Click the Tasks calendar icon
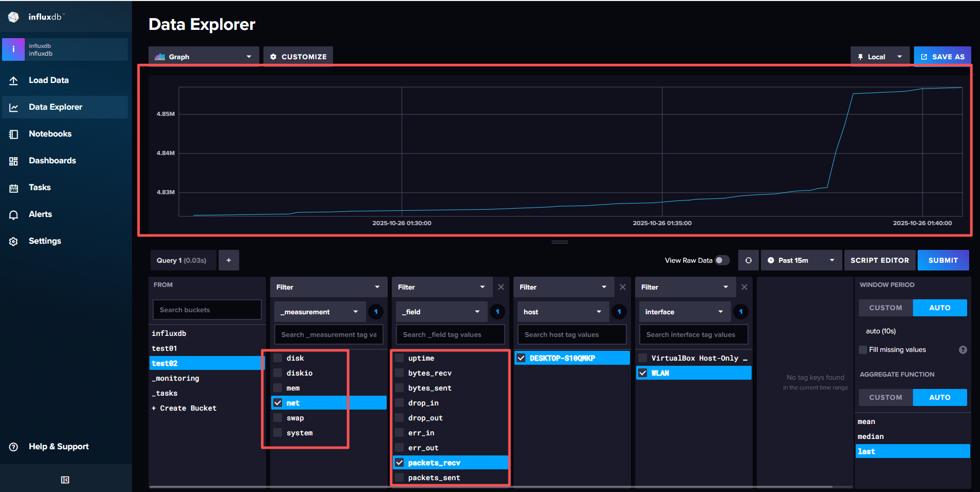Image resolution: width=980 pixels, height=492 pixels. click(x=14, y=188)
